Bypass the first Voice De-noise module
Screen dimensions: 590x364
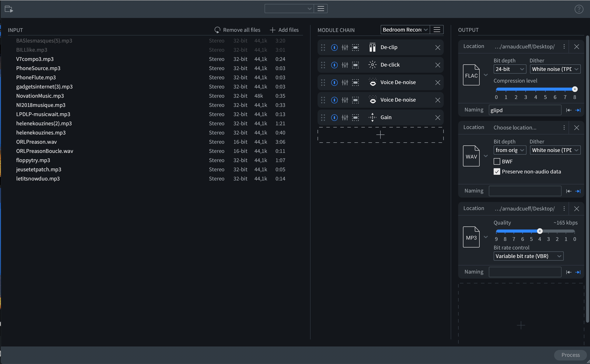point(334,82)
